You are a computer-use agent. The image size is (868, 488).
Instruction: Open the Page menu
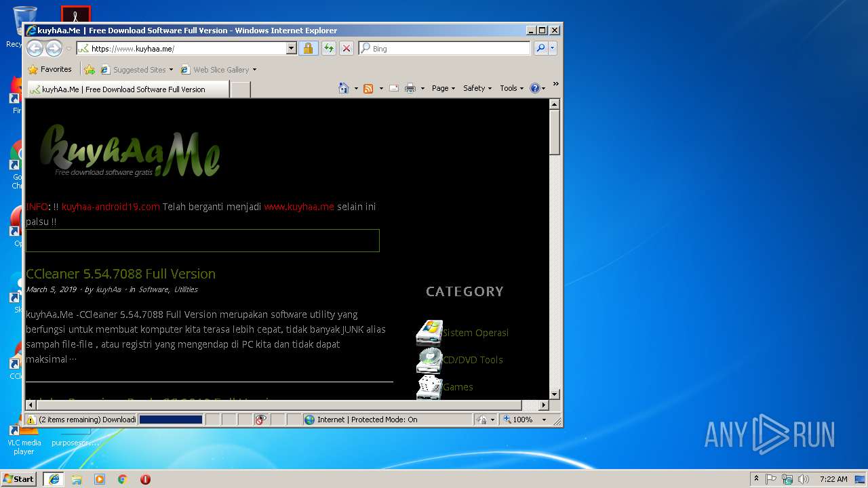[x=443, y=88]
